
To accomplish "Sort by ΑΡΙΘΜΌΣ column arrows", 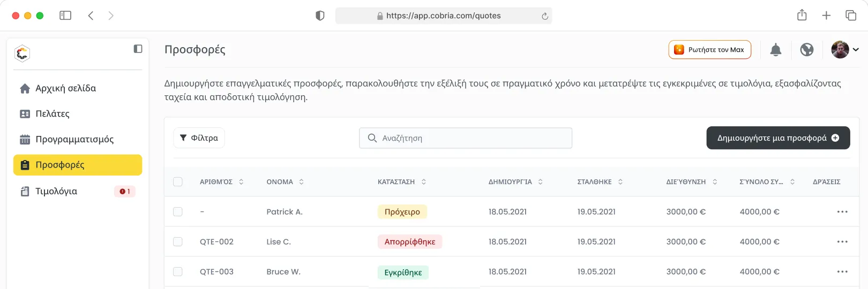I will pyautogui.click(x=241, y=182).
